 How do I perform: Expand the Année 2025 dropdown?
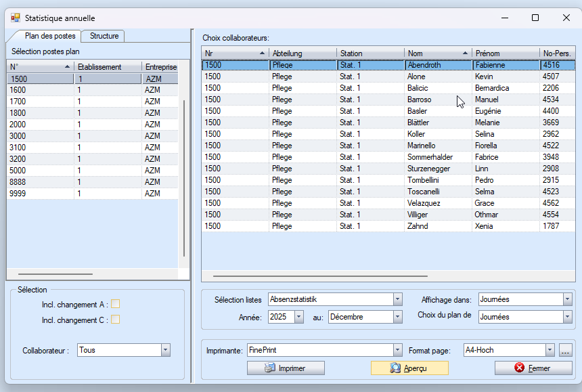[x=298, y=317]
